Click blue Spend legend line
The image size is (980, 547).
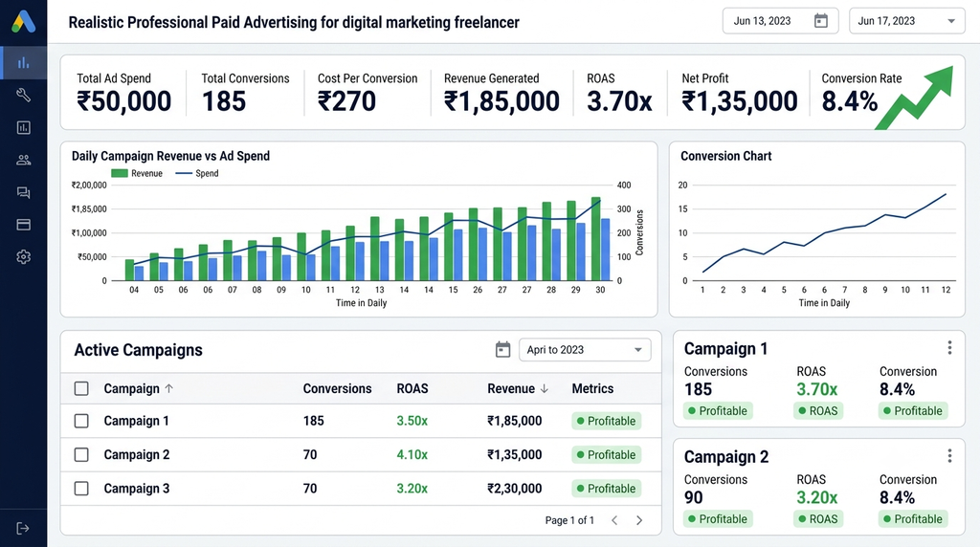coord(184,173)
